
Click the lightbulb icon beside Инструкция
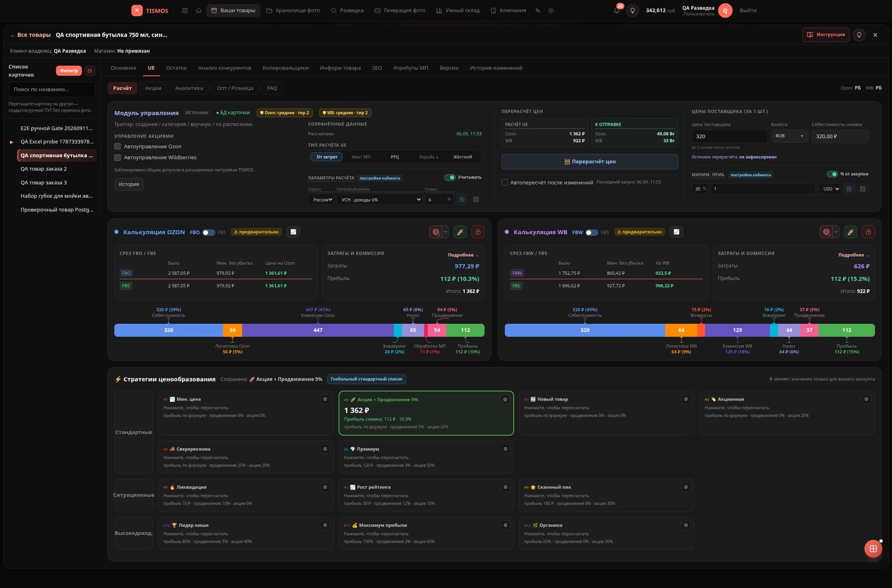coord(859,35)
